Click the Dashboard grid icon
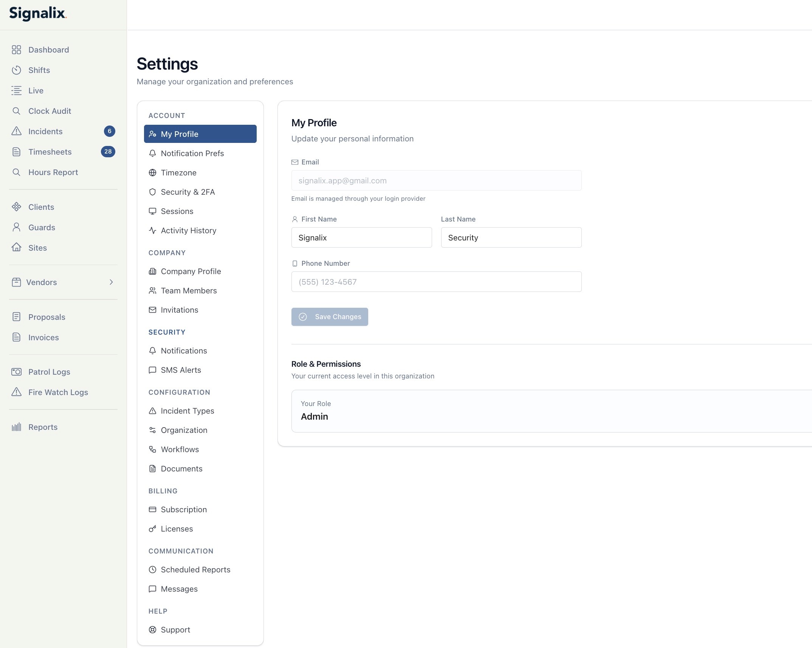Viewport: 812px width, 648px height. [x=16, y=50]
